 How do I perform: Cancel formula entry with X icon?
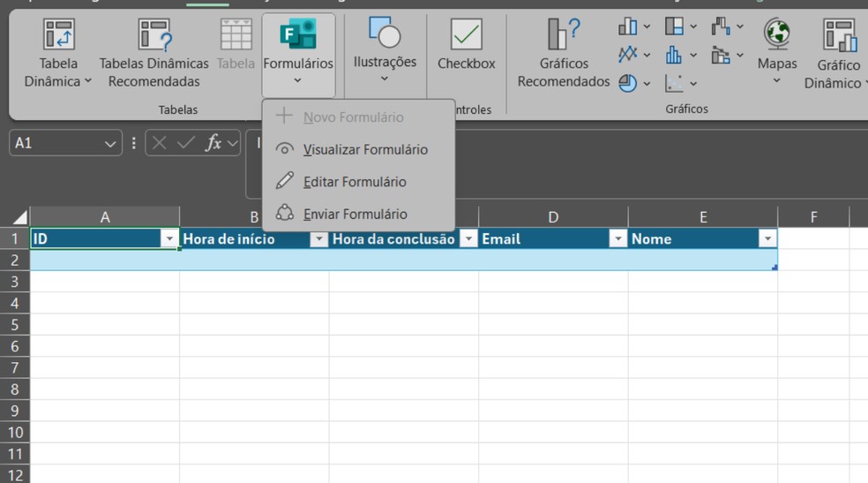point(160,143)
